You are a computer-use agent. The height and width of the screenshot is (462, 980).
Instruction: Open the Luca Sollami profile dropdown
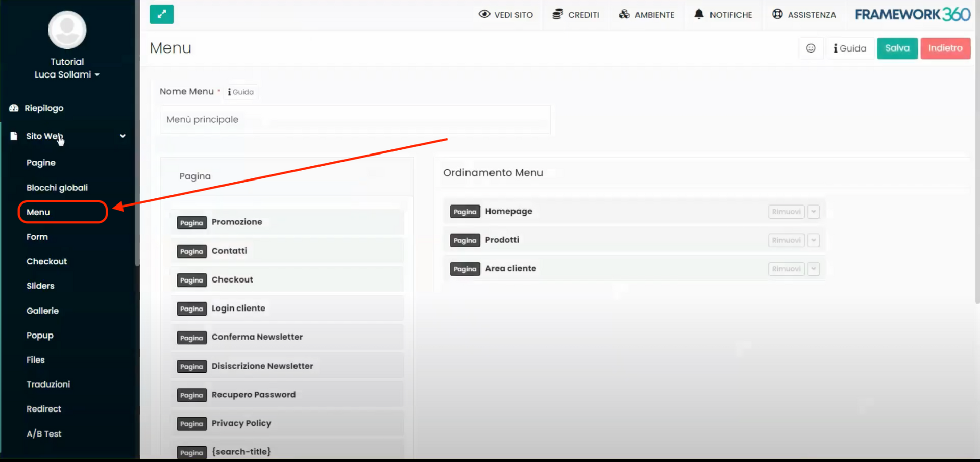[67, 74]
